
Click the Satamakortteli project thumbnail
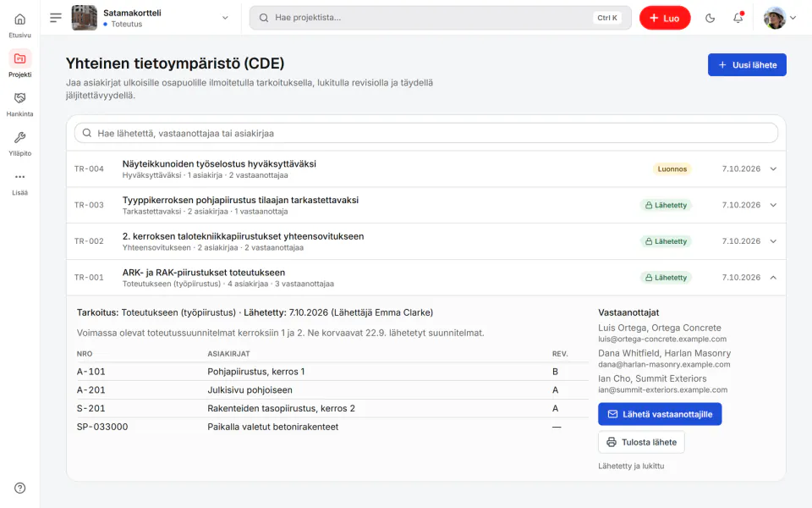84,18
